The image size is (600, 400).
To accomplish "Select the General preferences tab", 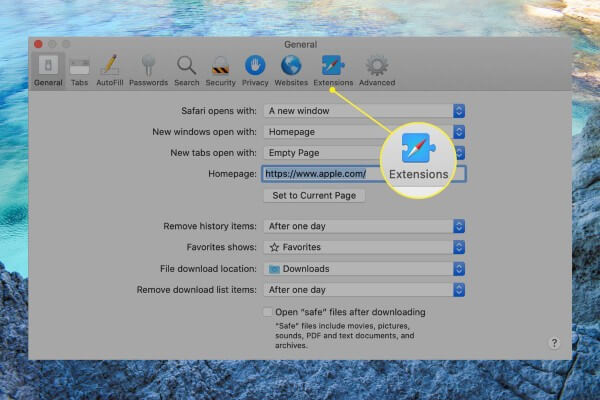I will click(48, 70).
